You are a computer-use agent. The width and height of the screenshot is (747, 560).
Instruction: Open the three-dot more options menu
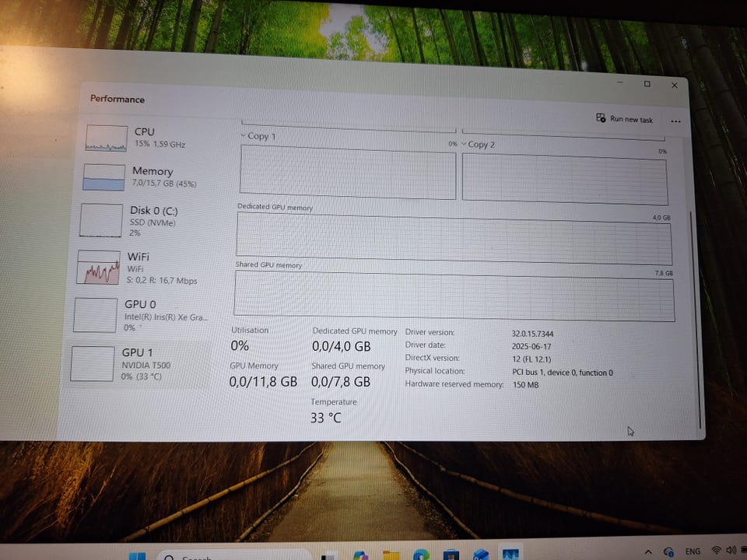click(675, 121)
